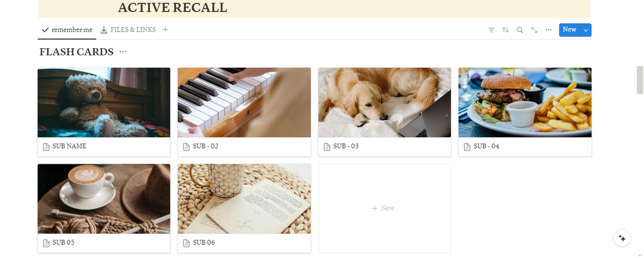Open the teddy bear SUB NAME card
This screenshot has width=644, height=258.
point(104,112)
